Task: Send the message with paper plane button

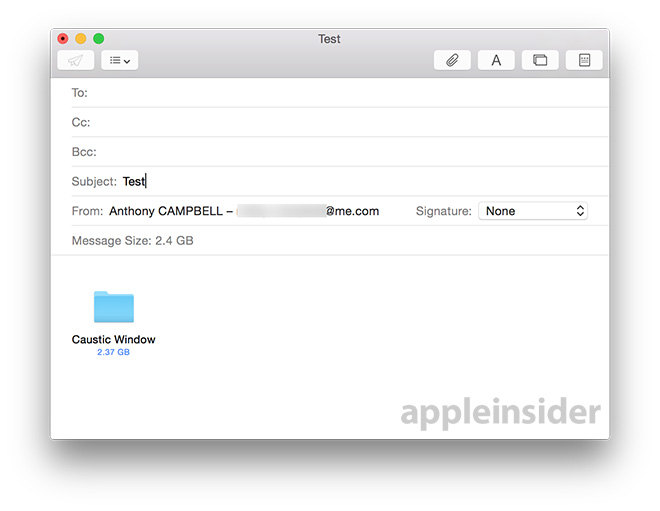Action: pyautogui.click(x=76, y=60)
